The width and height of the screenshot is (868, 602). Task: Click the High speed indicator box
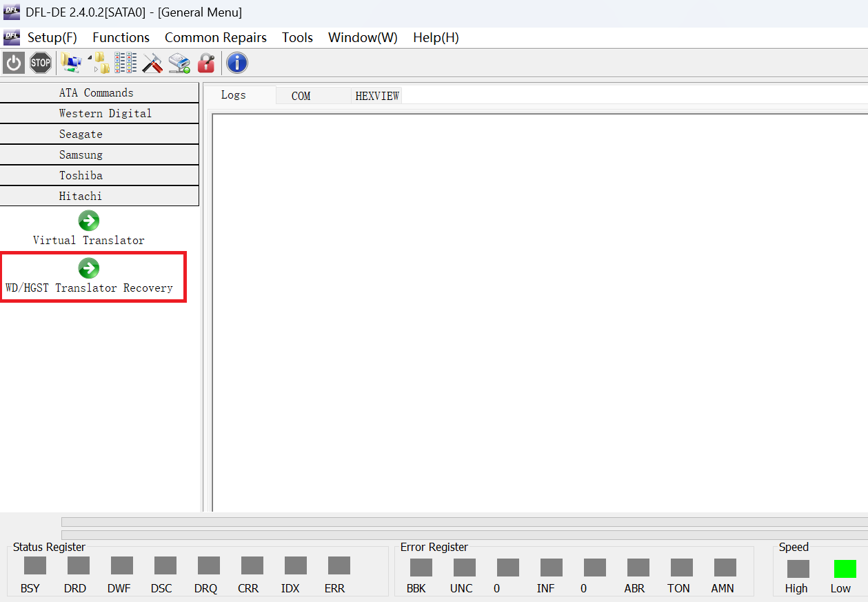pyautogui.click(x=798, y=569)
